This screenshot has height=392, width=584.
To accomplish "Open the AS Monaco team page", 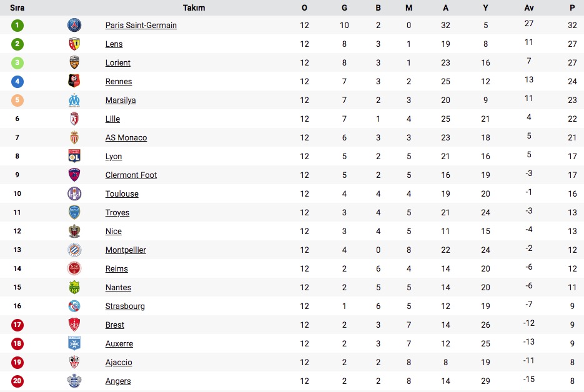I will click(x=126, y=137).
